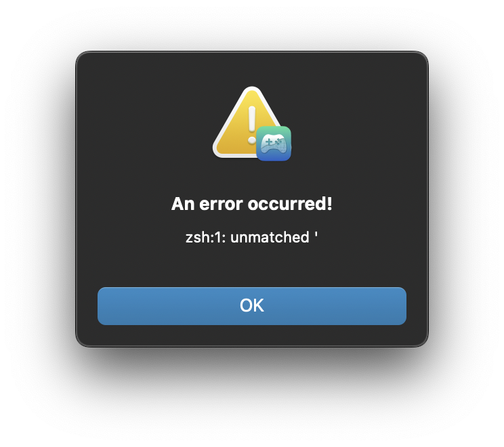Click the "An error occurred!" heading
504x447 pixels.
(x=252, y=204)
